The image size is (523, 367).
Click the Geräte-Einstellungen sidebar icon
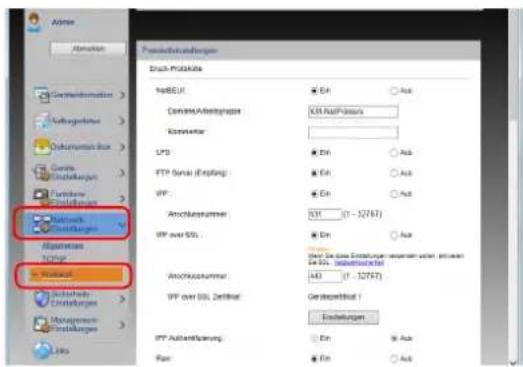tap(41, 172)
